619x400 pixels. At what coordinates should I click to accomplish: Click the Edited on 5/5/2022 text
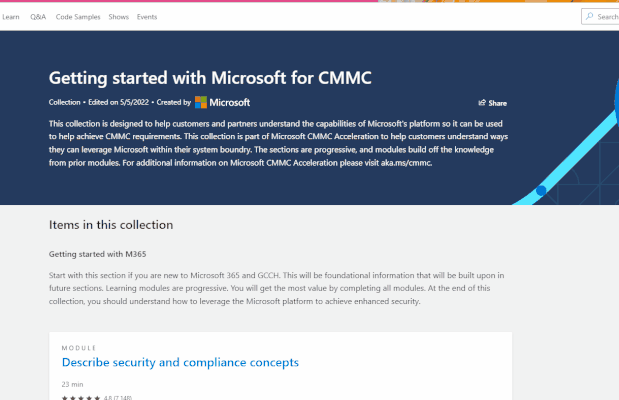[118, 102]
